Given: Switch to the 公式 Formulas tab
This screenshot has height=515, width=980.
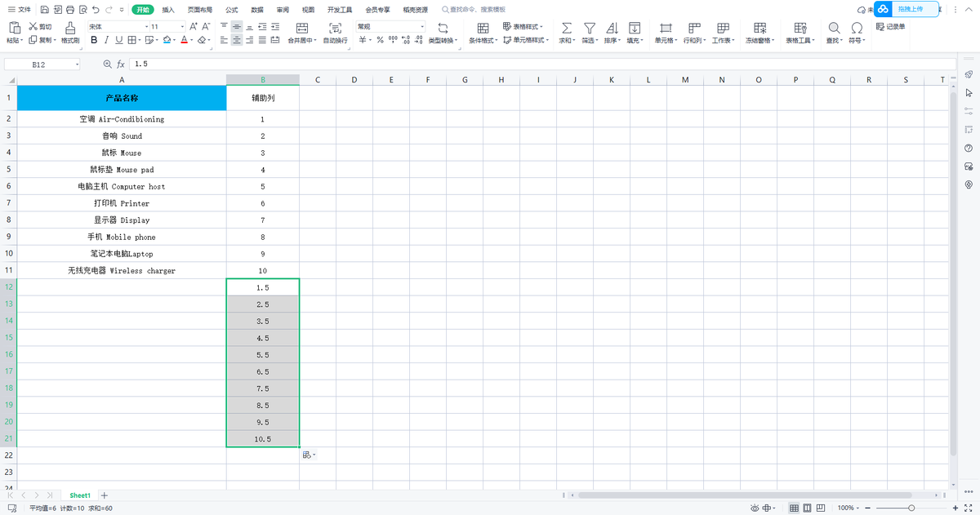Looking at the screenshot, I should 232,10.
